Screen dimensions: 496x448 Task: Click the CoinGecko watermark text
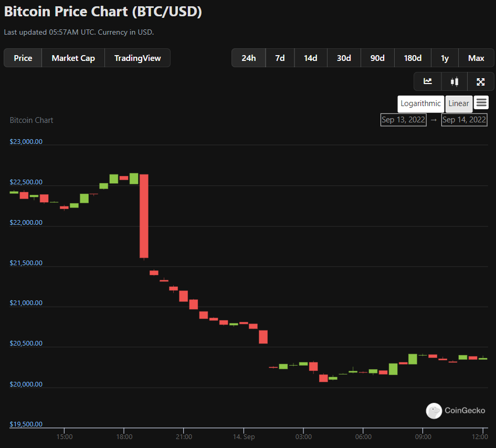pyautogui.click(x=465, y=411)
